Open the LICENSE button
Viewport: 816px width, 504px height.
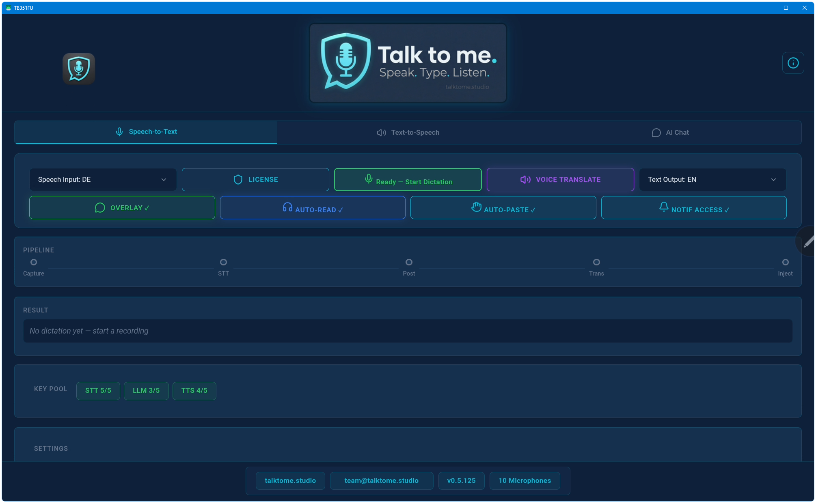[255, 179]
